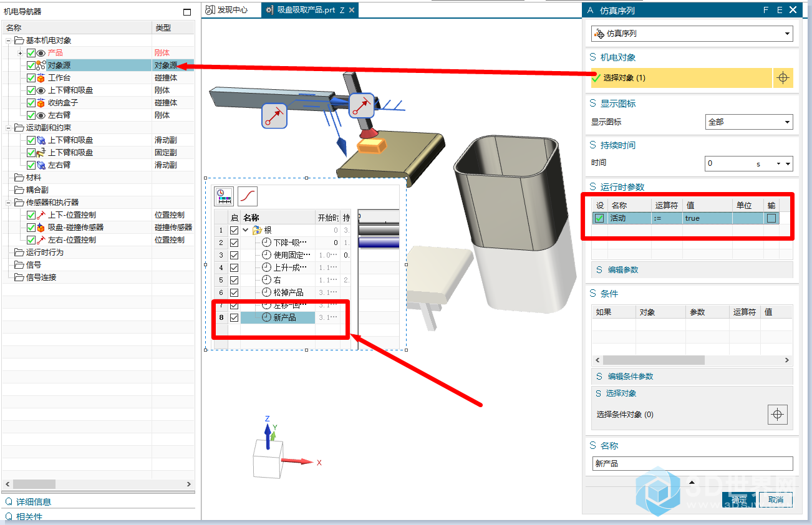Image resolution: width=812 pixels, height=525 pixels.
Task: Click the clock icon of 新产品 operation
Action: [267, 317]
